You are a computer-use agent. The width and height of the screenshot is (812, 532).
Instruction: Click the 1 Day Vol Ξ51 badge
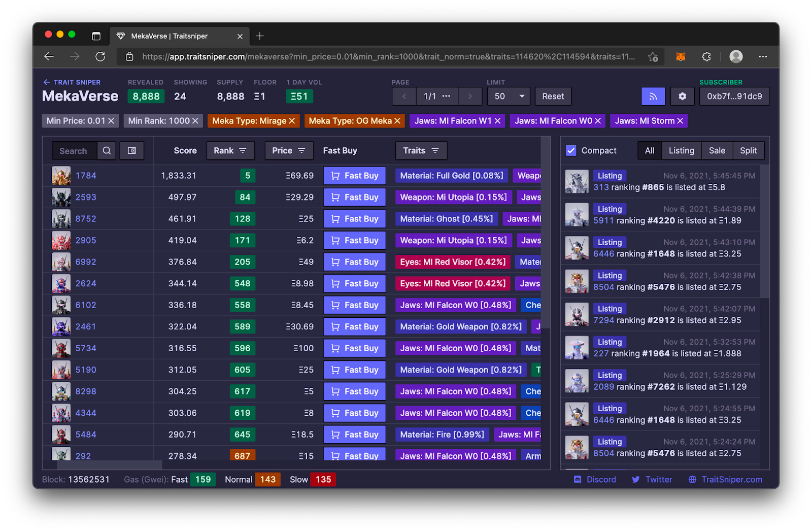pos(299,96)
